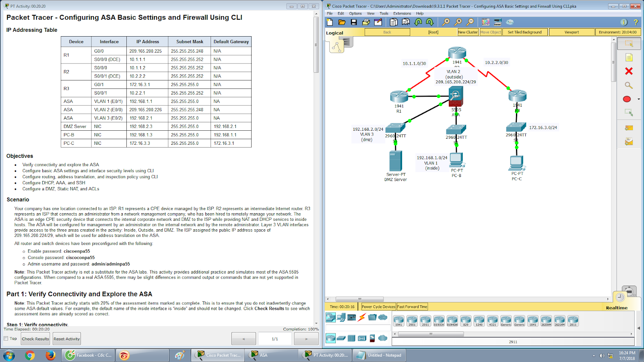Select the Add Simple PDU envelope tool
This screenshot has width=644, height=362.
(x=628, y=129)
